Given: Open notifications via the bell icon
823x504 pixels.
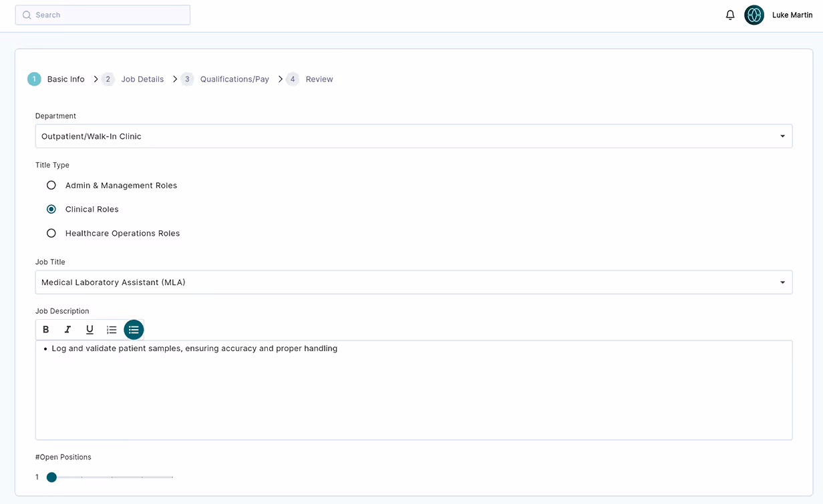Looking at the screenshot, I should click(730, 15).
